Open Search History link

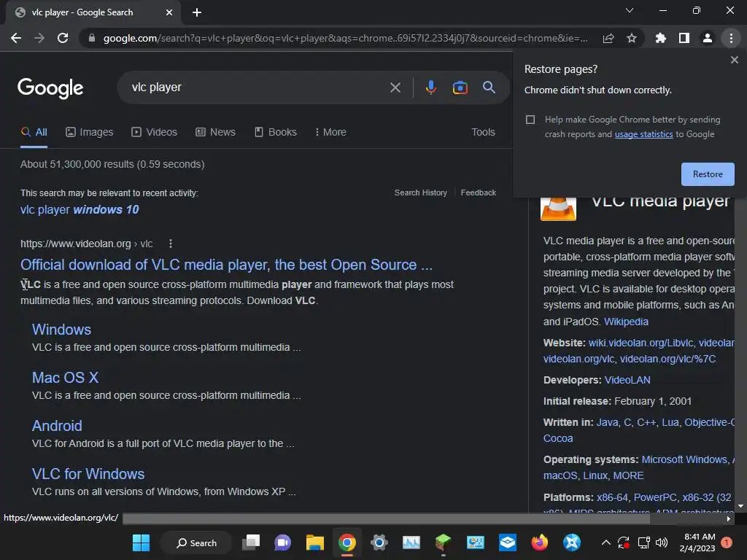(x=421, y=192)
